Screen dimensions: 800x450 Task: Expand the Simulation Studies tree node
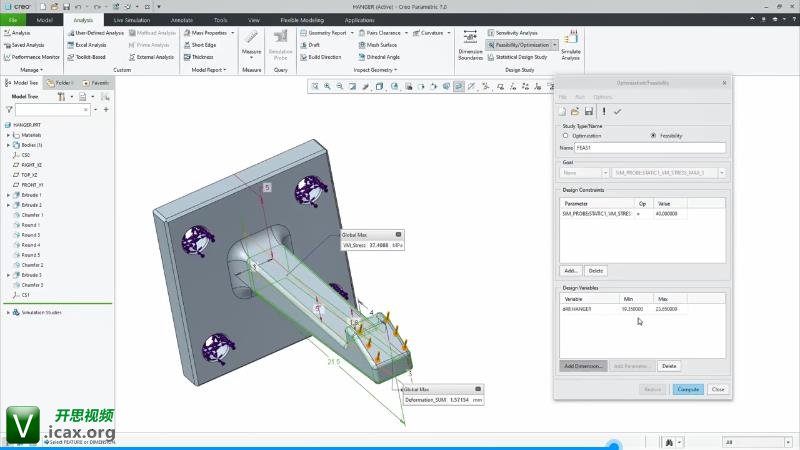9,312
